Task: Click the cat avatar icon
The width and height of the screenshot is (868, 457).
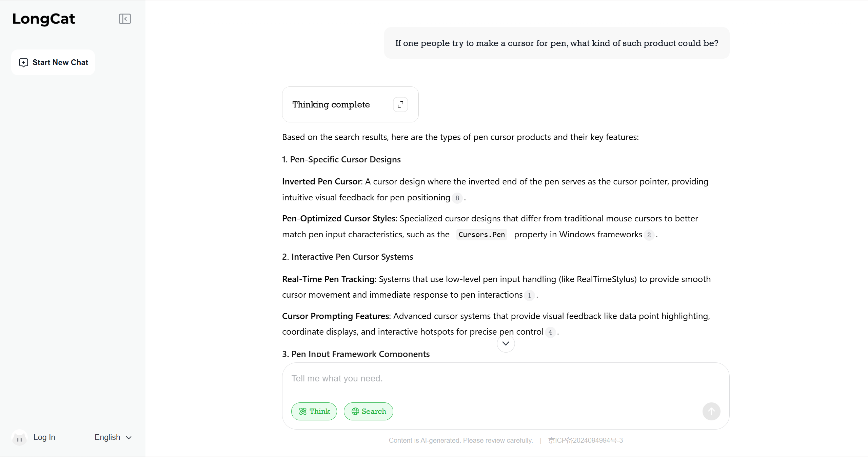Action: tap(19, 438)
